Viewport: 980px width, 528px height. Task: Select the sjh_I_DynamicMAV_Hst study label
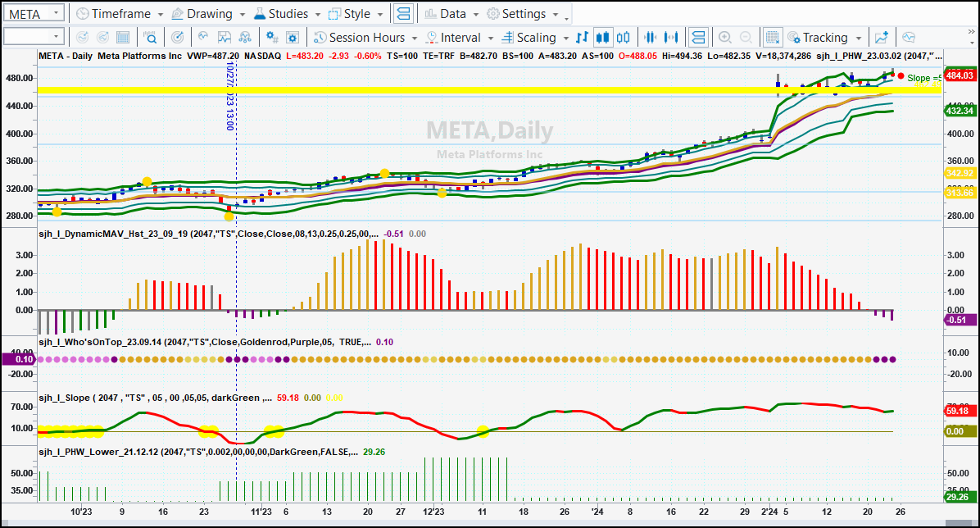coord(208,234)
